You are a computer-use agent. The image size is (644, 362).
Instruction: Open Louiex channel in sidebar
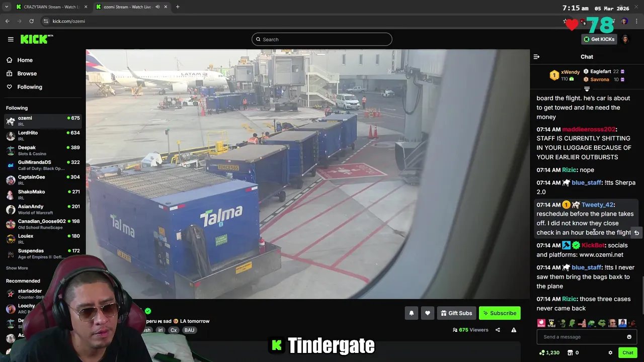click(43, 239)
